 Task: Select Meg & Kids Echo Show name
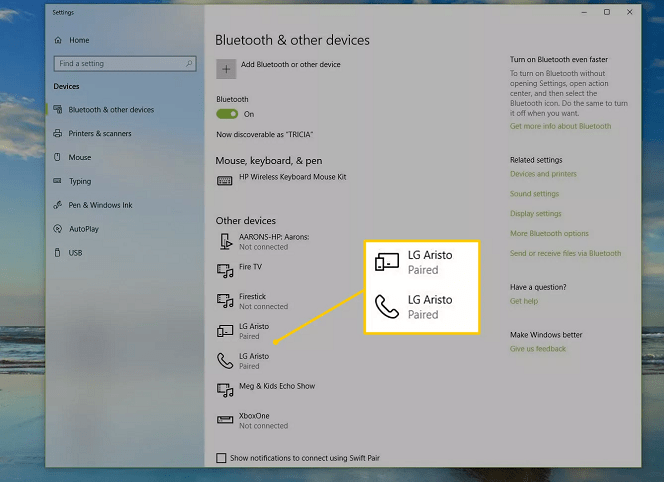click(x=277, y=386)
